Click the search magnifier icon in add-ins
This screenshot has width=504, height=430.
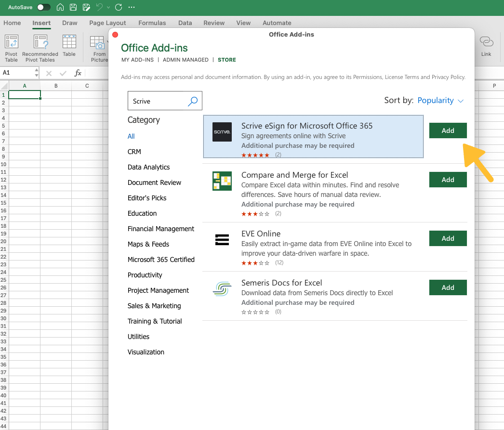coord(193,101)
